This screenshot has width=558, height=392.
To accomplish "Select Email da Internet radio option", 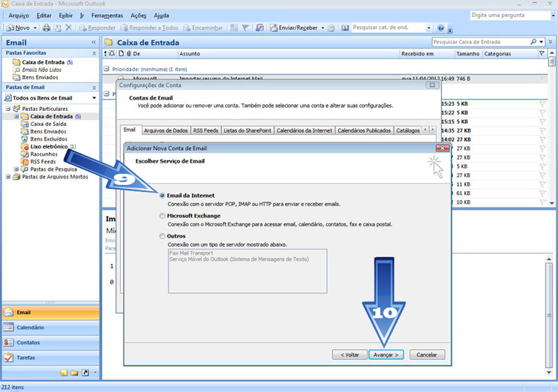I will [x=162, y=196].
